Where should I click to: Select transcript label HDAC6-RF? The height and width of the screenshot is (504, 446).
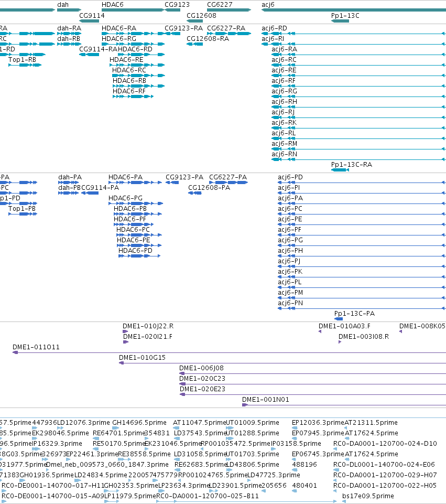(129, 91)
